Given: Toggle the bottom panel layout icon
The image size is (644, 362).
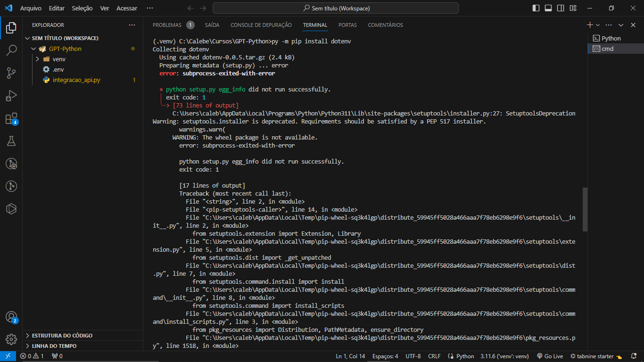Looking at the screenshot, I should point(548,8).
